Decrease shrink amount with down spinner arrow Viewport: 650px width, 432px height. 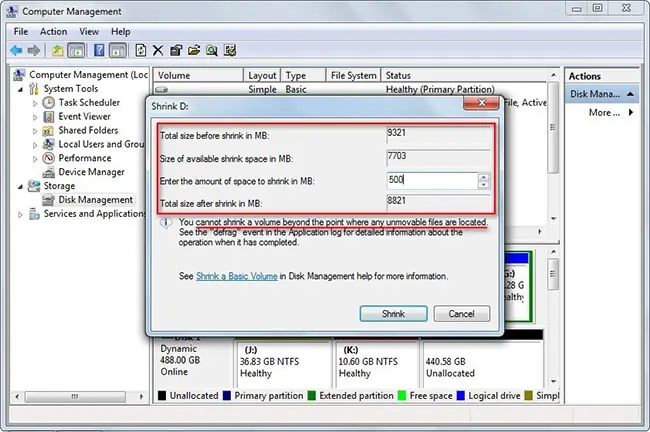(x=483, y=184)
